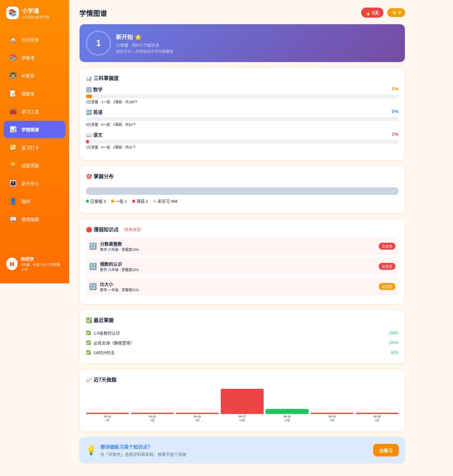Click the red 薄弱 2 legend dot

tap(134, 201)
